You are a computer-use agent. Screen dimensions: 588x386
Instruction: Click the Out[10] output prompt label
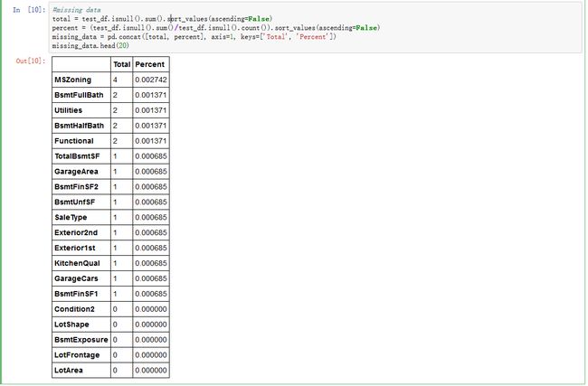pyautogui.click(x=31, y=61)
